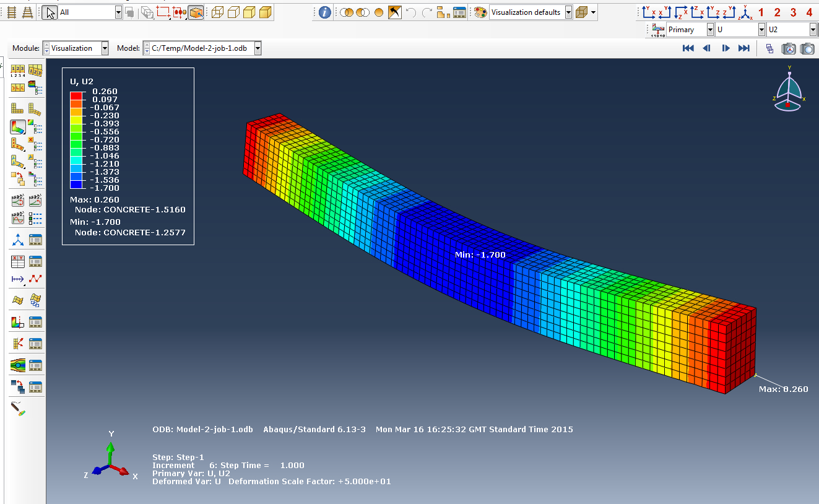Open the Primary variable type dropdown

tap(709, 30)
